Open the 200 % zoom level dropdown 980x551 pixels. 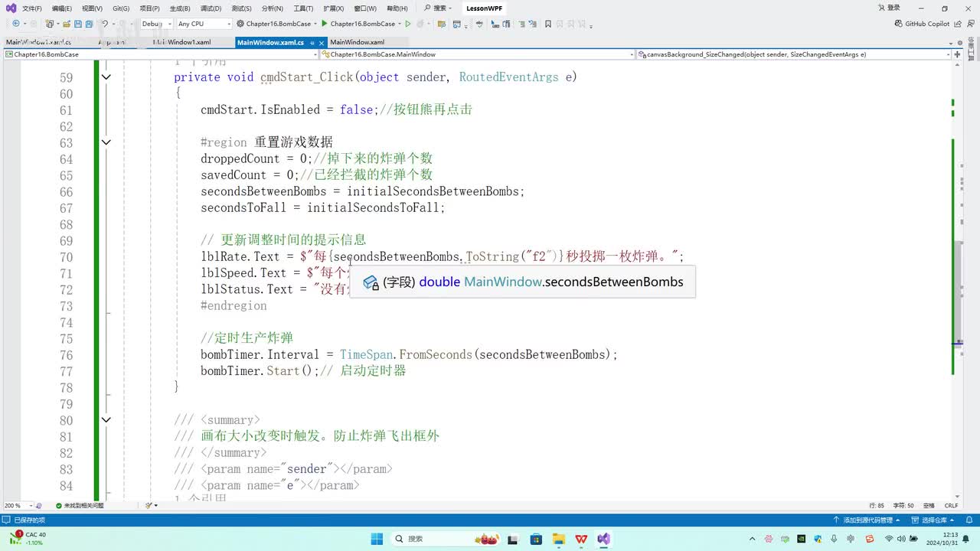coord(19,505)
